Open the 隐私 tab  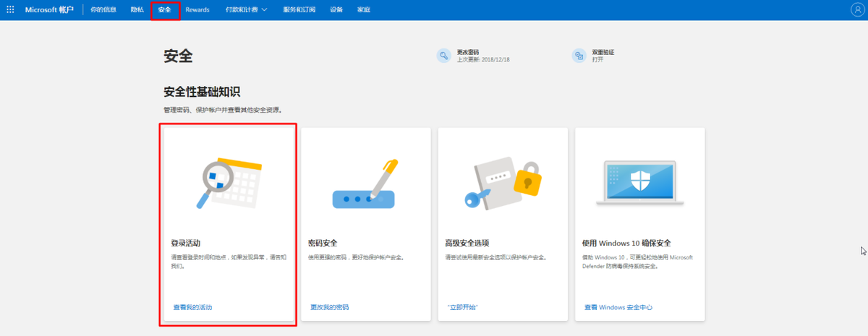(137, 9)
